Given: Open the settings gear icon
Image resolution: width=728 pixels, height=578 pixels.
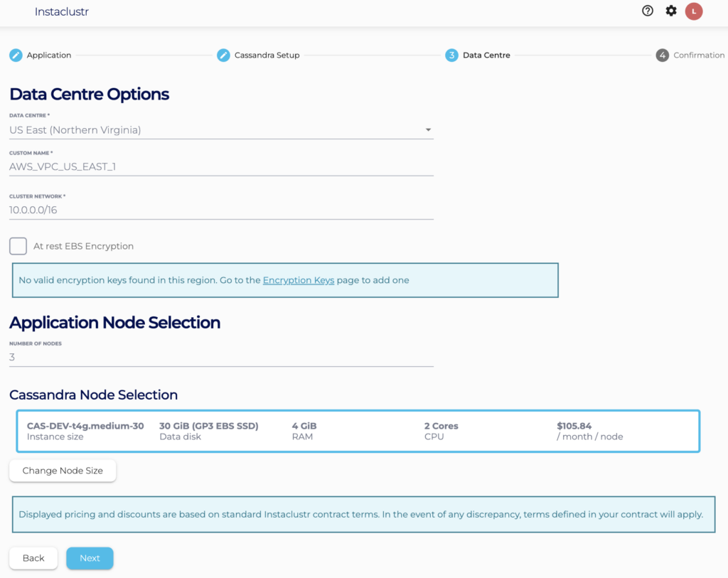Looking at the screenshot, I should pyautogui.click(x=670, y=11).
